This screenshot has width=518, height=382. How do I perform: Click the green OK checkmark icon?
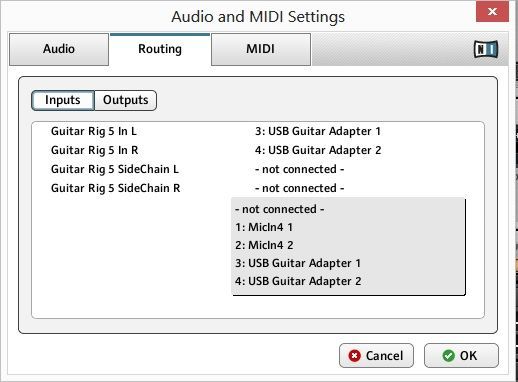pyautogui.click(x=449, y=356)
